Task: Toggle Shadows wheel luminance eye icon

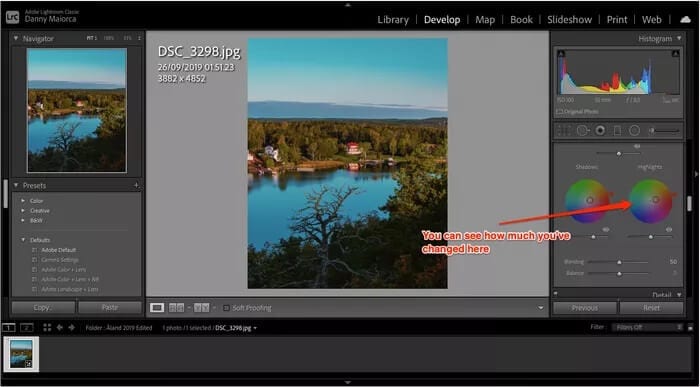Action: click(606, 229)
